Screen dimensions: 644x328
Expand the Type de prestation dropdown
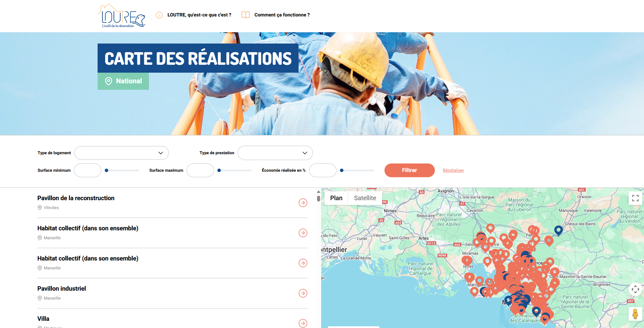pos(275,153)
